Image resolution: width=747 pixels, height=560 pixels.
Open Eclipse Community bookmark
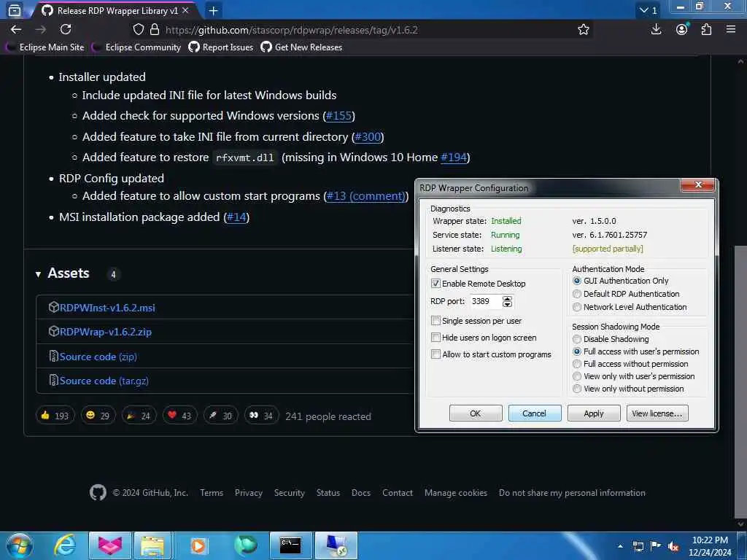(136, 47)
